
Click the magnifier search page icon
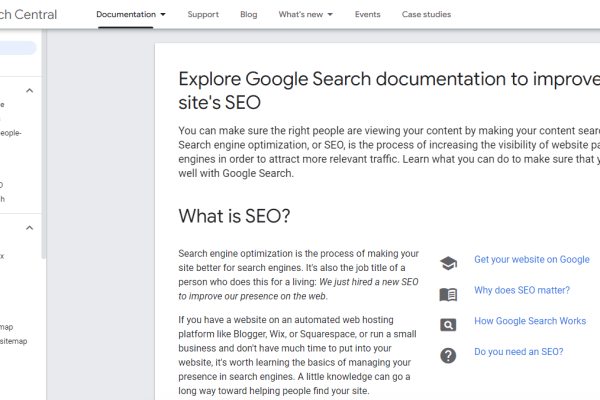448,325
